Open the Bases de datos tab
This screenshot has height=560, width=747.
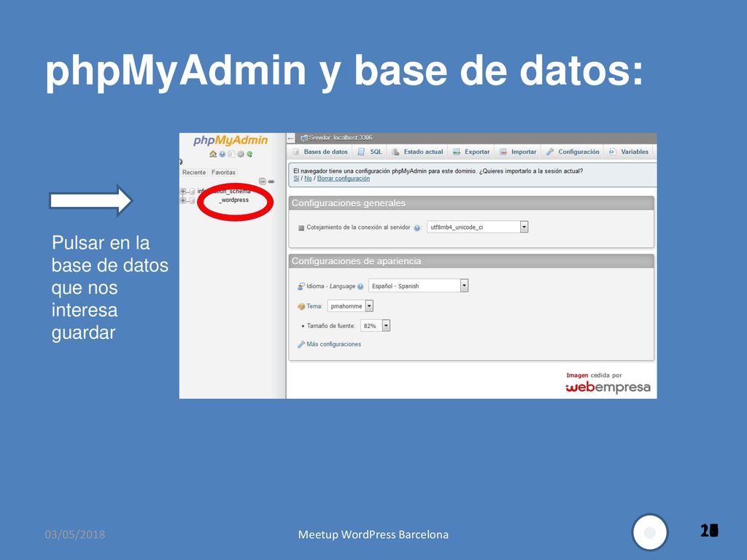pos(321,152)
